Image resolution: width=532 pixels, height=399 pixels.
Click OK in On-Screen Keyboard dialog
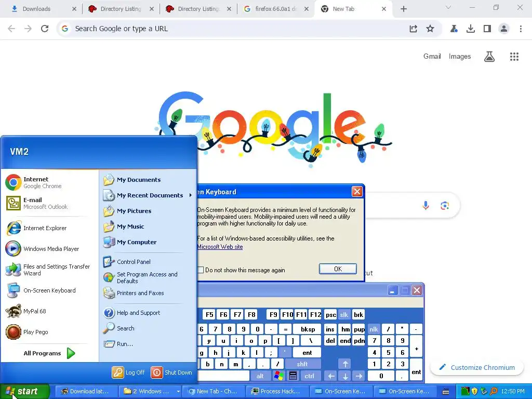[338, 269]
